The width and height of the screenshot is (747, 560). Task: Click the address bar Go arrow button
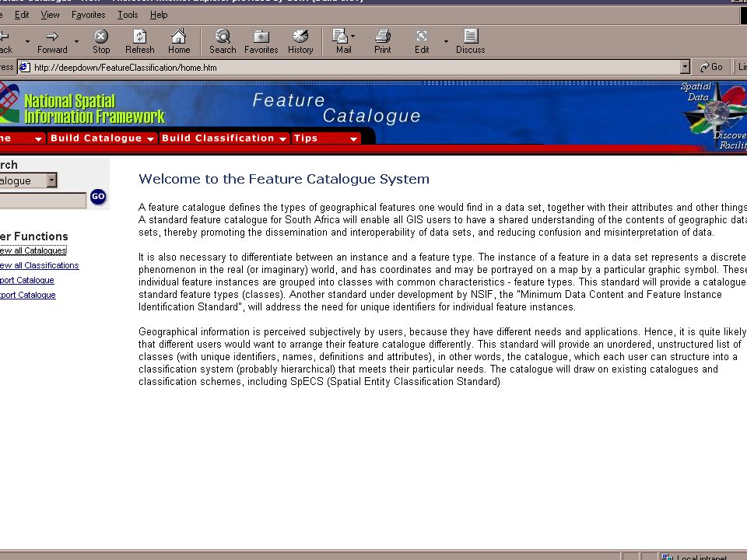(x=710, y=67)
